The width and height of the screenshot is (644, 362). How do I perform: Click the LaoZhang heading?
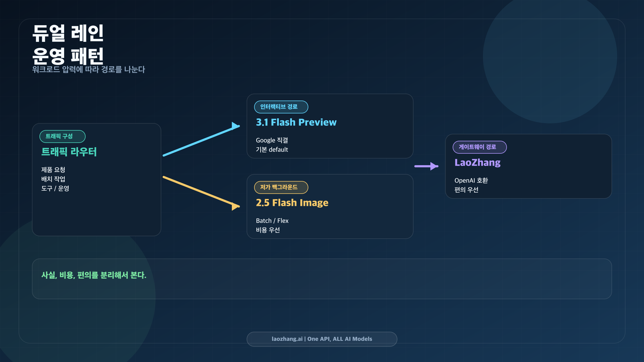(x=477, y=162)
